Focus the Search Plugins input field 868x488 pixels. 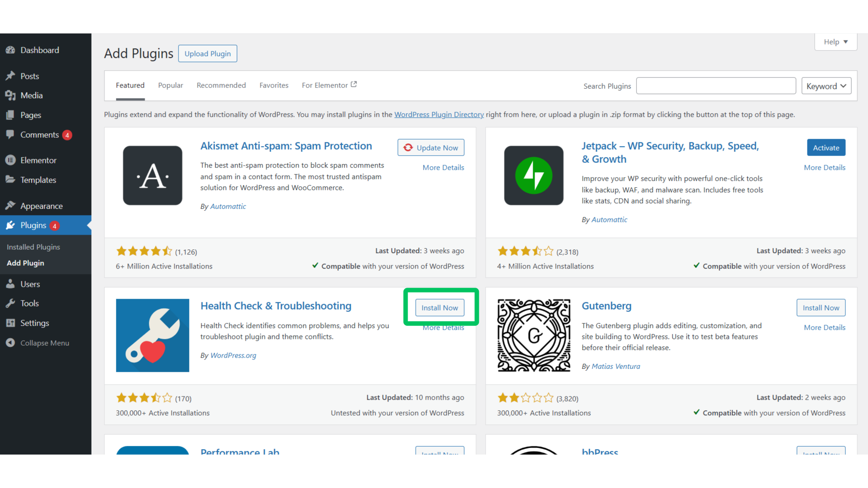tap(716, 86)
